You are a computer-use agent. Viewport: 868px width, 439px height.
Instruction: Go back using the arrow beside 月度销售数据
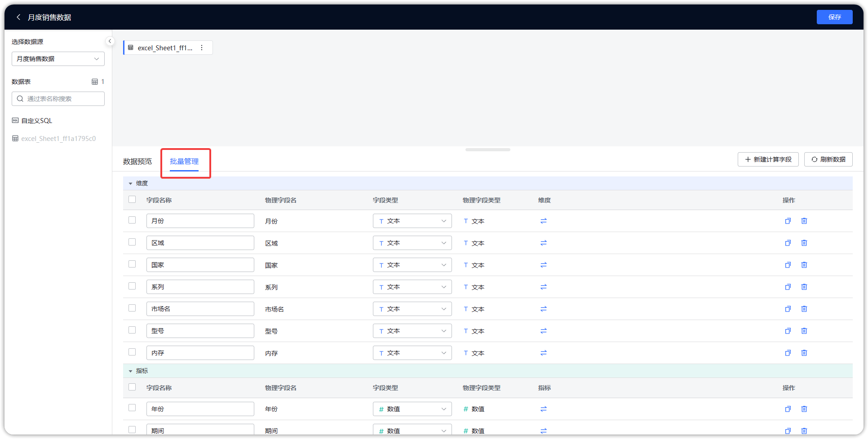click(18, 17)
